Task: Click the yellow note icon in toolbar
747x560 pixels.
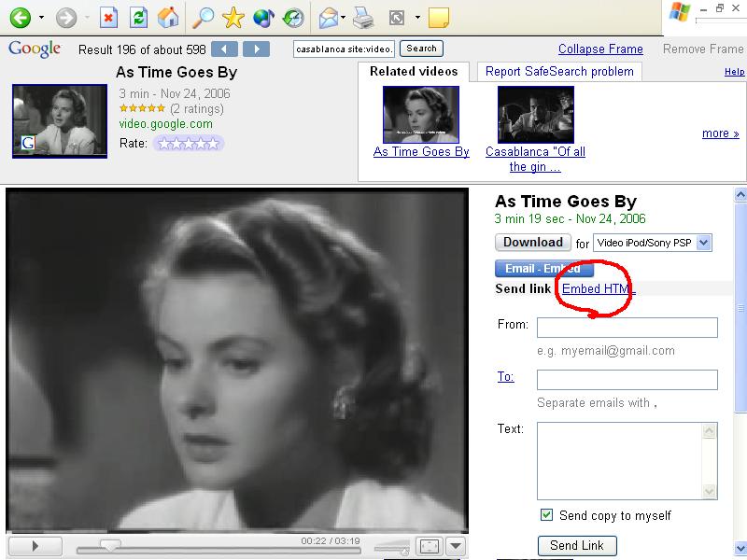Action: click(439, 18)
